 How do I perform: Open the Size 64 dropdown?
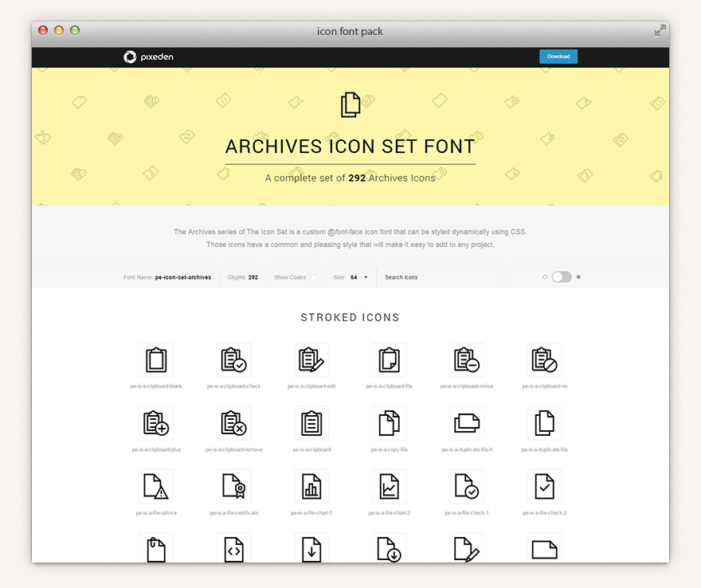pyautogui.click(x=359, y=277)
